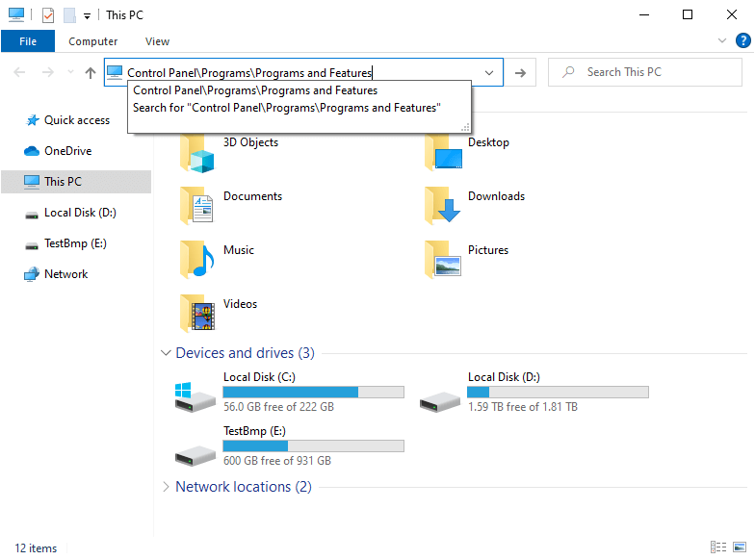Image resolution: width=755 pixels, height=560 pixels.
Task: Click the '600 GB free of 931 GB' text
Action: (x=277, y=461)
